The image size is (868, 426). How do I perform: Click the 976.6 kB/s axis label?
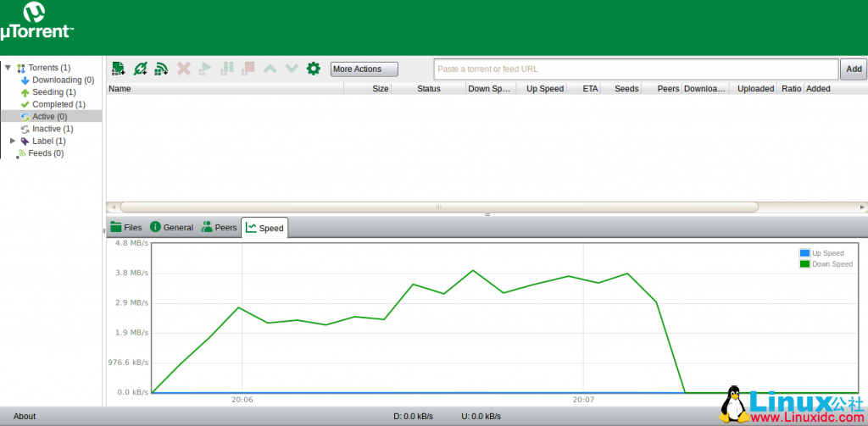point(128,362)
